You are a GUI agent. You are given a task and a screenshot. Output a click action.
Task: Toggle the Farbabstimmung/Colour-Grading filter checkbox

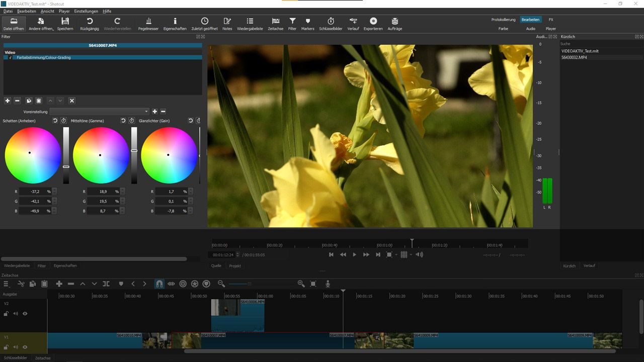[x=9, y=57]
